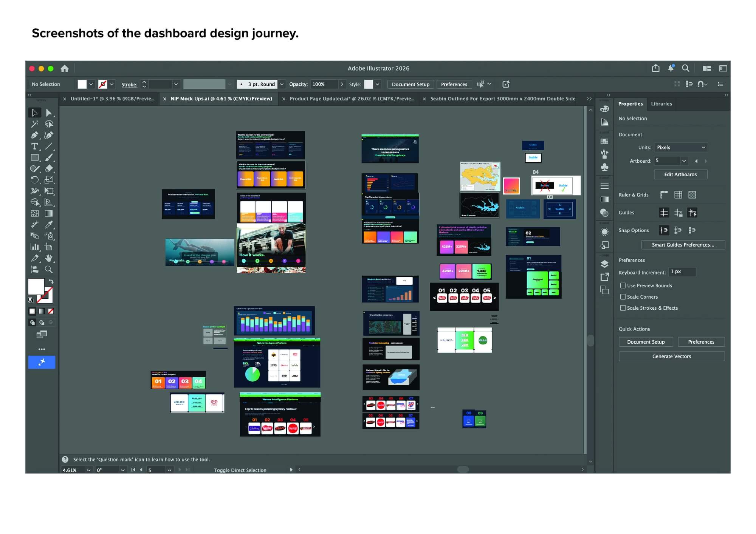Open the Share document icon

pos(656,68)
